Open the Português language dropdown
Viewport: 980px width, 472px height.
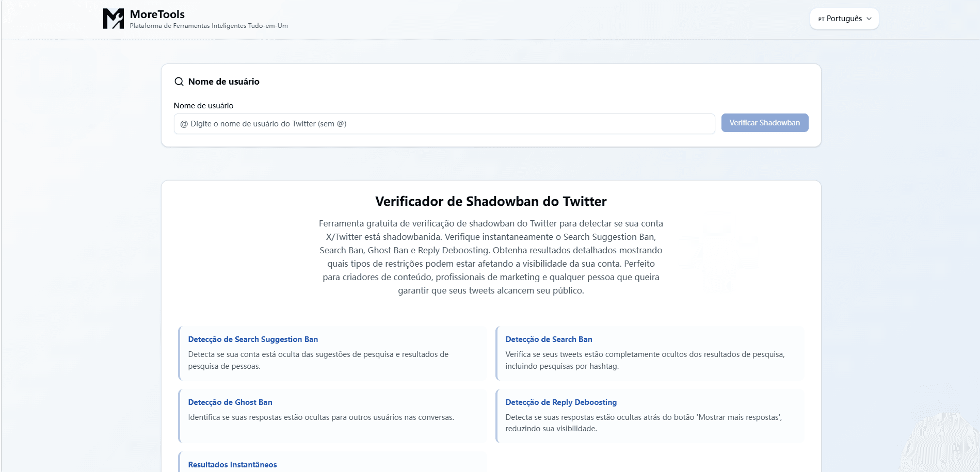(844, 19)
